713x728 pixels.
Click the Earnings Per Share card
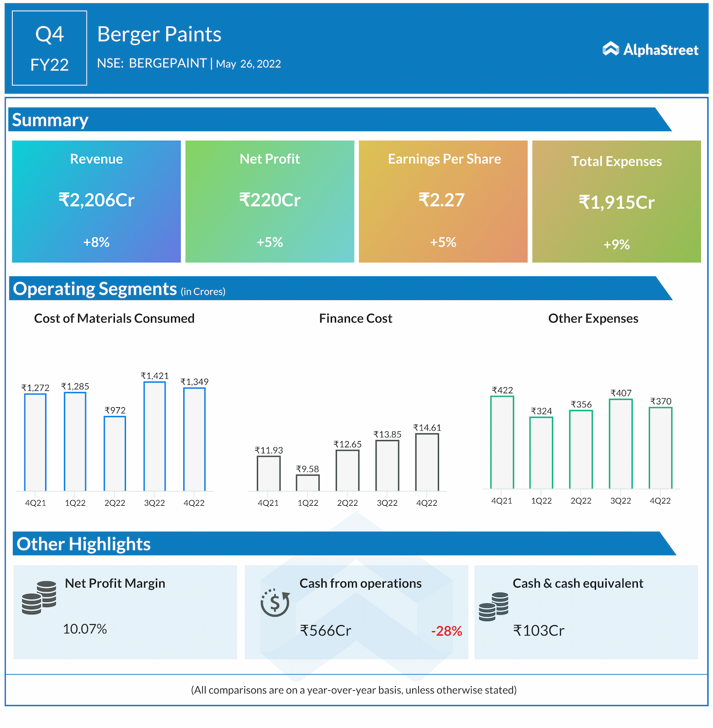click(x=443, y=201)
